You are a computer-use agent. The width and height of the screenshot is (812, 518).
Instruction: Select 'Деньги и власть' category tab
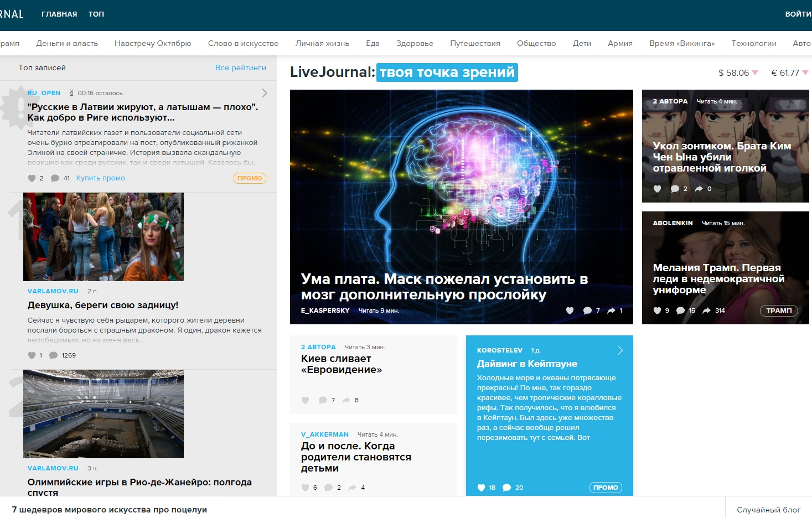[x=67, y=43]
